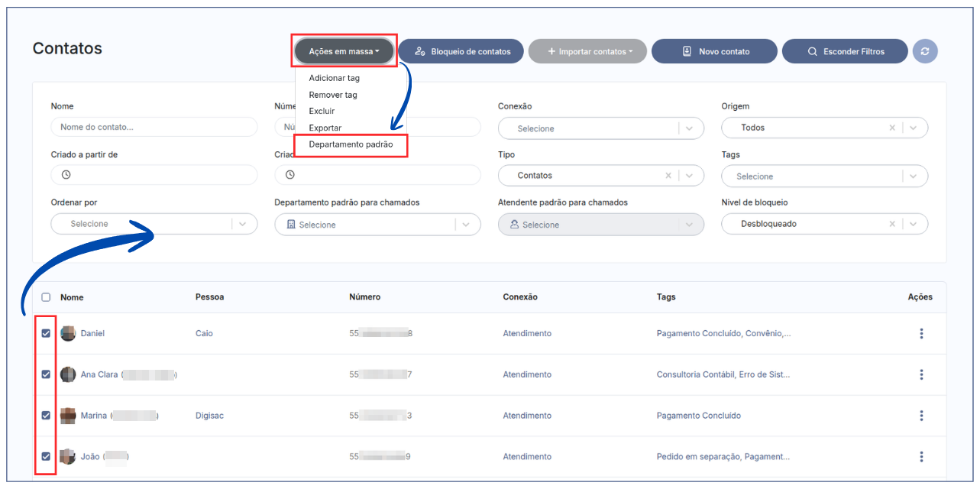This screenshot has height=489, width=980.
Task: Toggle the select-all checkbox in table header
Action: [x=46, y=297]
